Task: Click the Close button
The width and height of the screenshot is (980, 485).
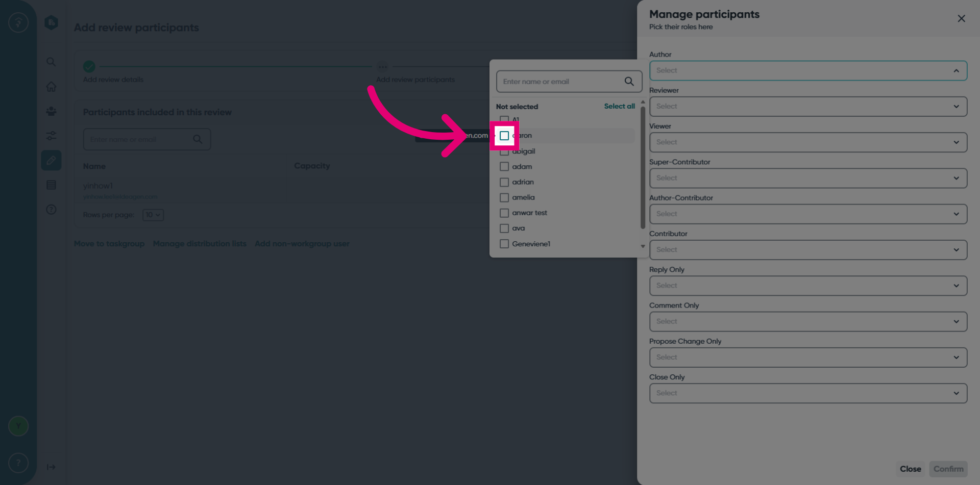Action: pyautogui.click(x=910, y=469)
